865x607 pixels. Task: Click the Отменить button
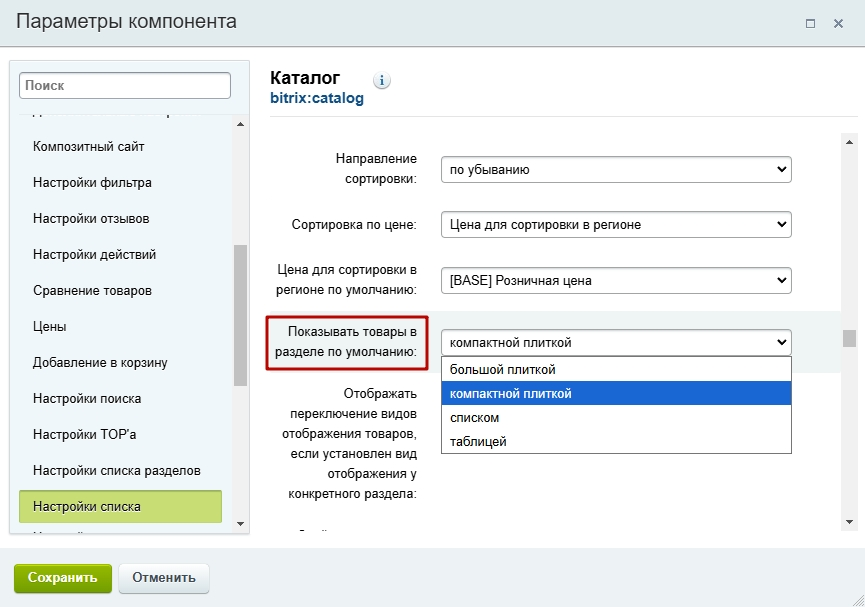click(x=164, y=578)
